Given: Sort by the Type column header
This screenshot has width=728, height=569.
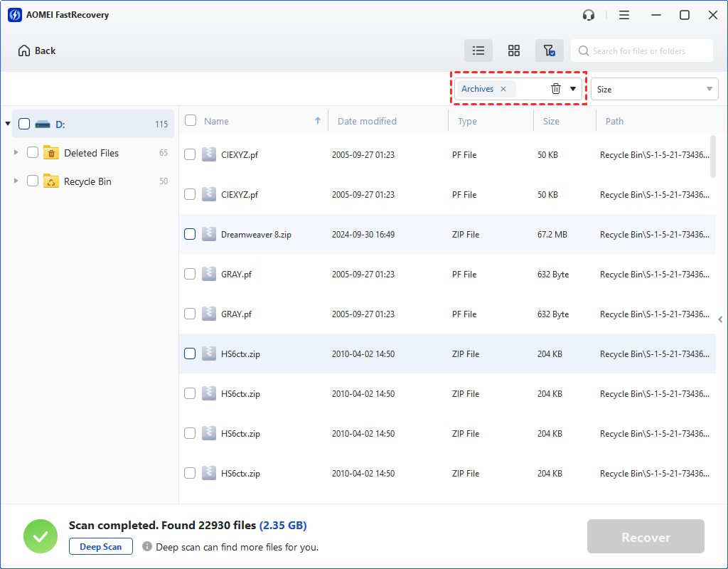Looking at the screenshot, I should coord(467,121).
